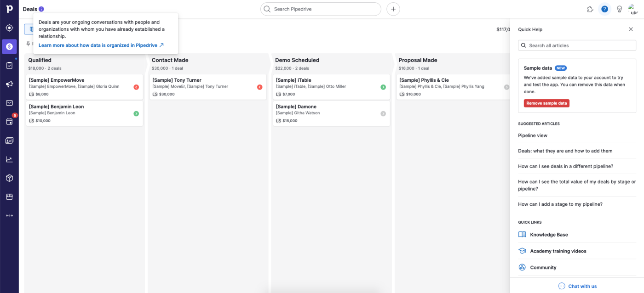
Task: Open the Activities calendar icon with the badge
Action: click(9, 122)
